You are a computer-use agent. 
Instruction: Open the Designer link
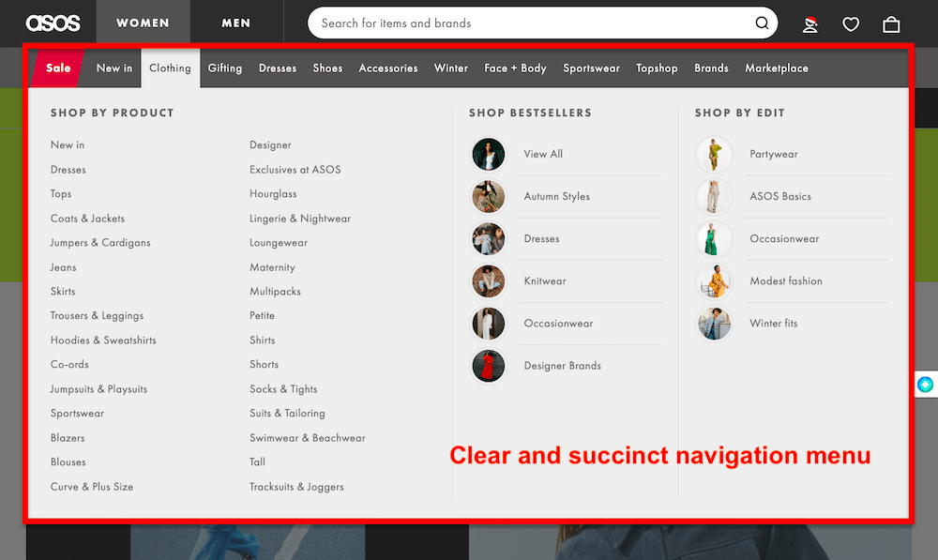[270, 144]
